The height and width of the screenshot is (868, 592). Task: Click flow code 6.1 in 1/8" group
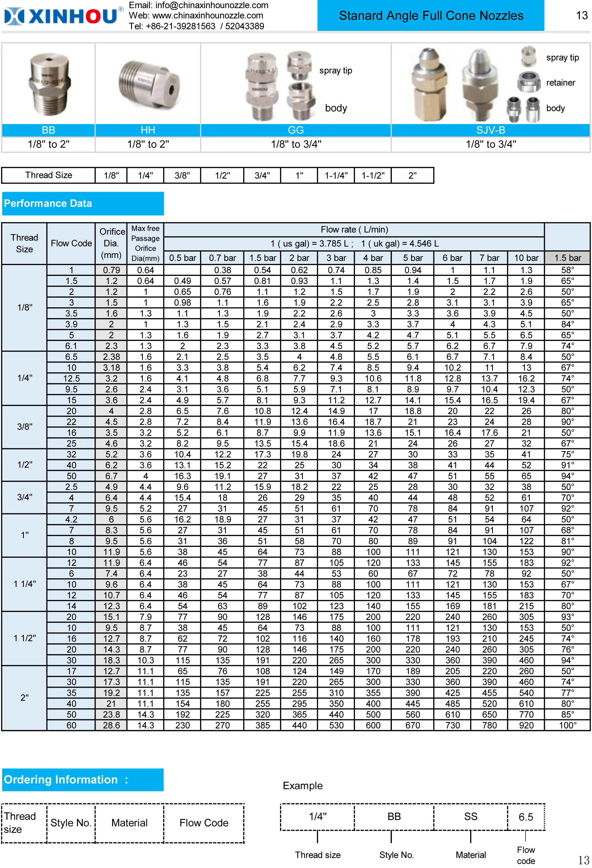coord(71,346)
